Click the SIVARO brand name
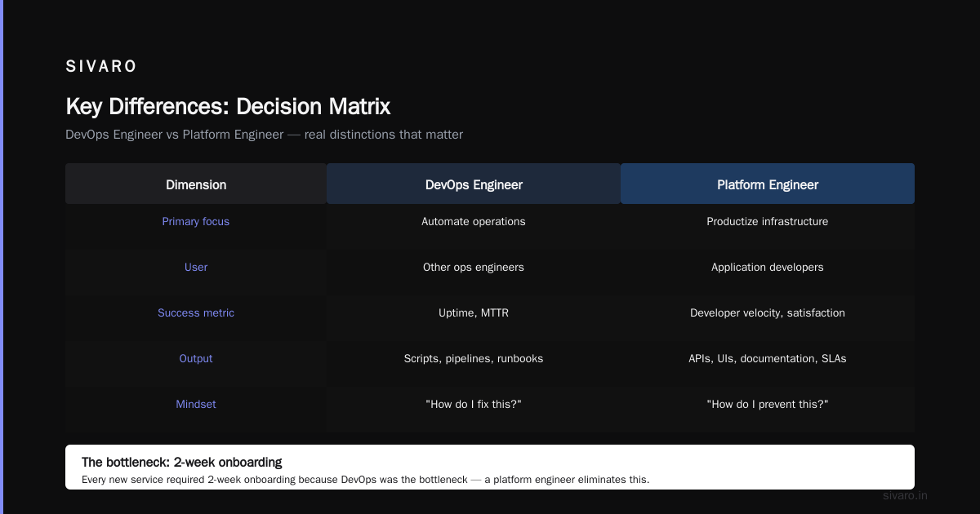 click(x=101, y=67)
